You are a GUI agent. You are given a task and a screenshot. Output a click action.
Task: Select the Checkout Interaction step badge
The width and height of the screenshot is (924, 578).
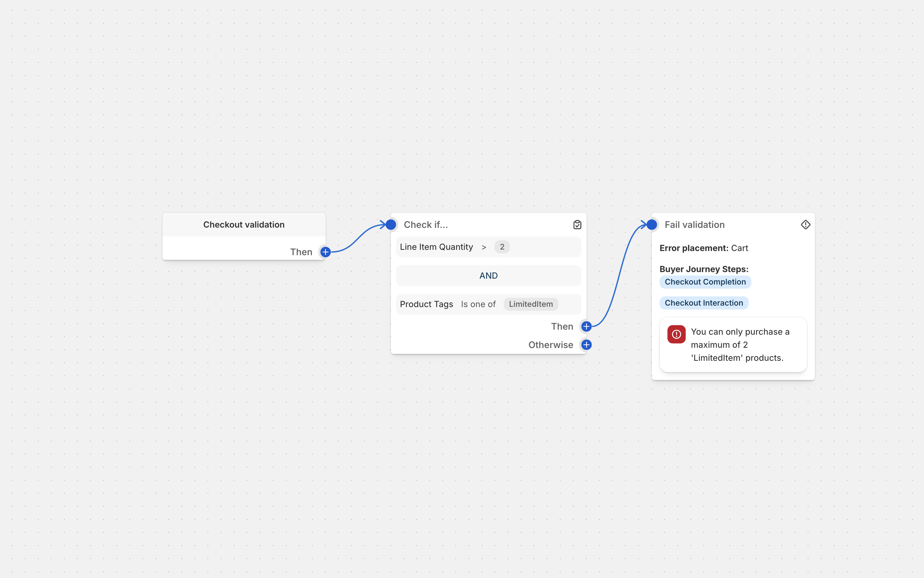pyautogui.click(x=704, y=303)
